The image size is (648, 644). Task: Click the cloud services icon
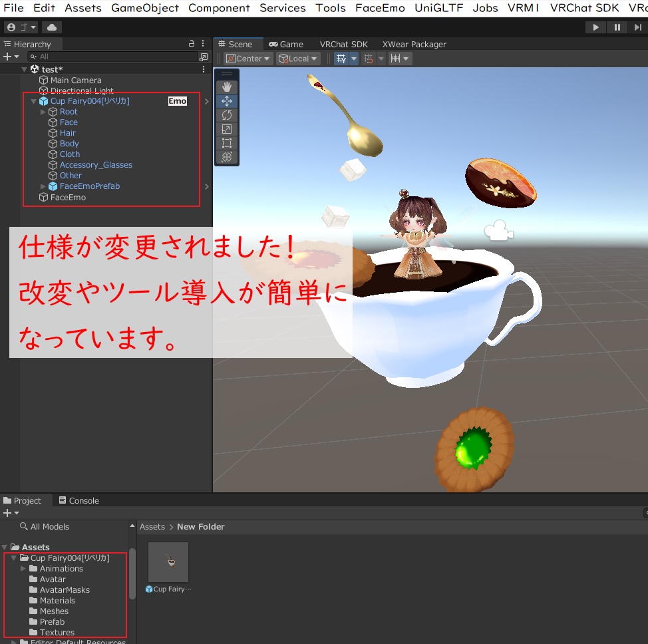52,27
